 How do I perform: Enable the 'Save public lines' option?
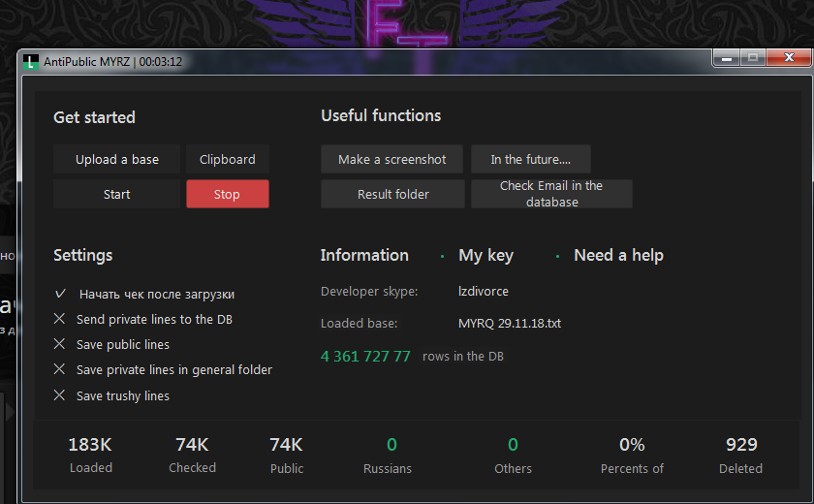[60, 344]
